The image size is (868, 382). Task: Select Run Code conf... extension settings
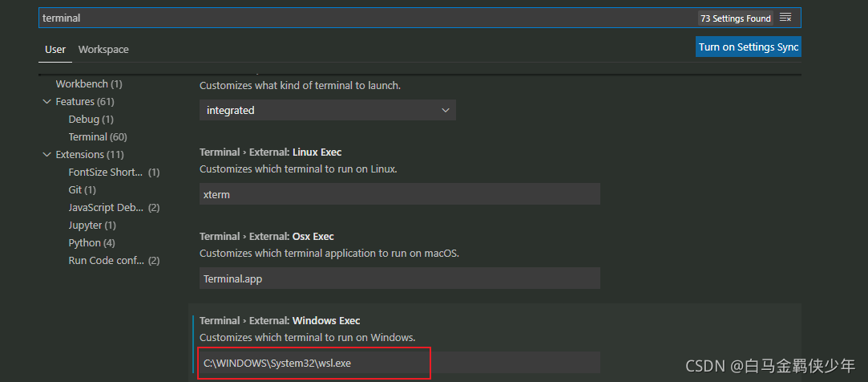pos(114,261)
